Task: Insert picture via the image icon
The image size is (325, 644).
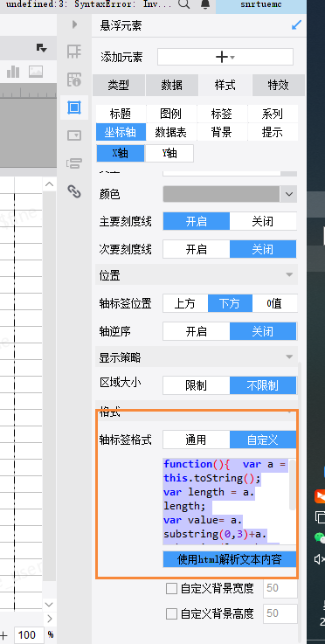Action: pyautogui.click(x=36, y=72)
